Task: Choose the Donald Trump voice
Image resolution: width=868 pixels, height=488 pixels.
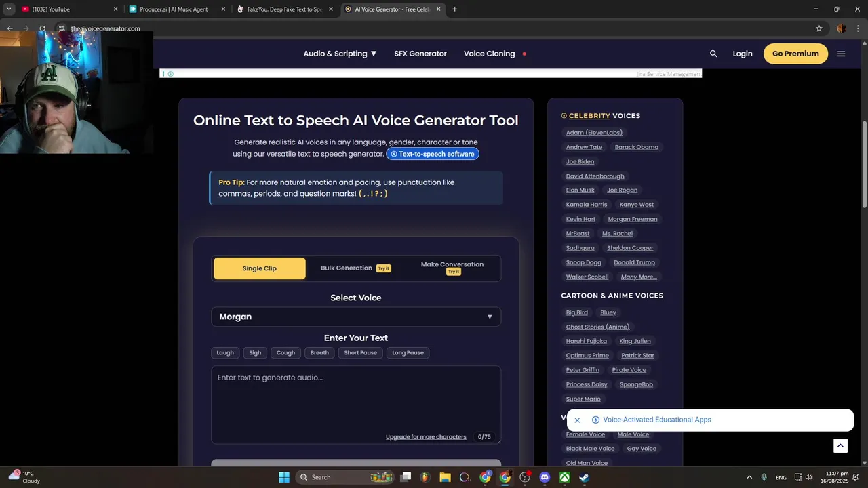Action: click(634, 262)
